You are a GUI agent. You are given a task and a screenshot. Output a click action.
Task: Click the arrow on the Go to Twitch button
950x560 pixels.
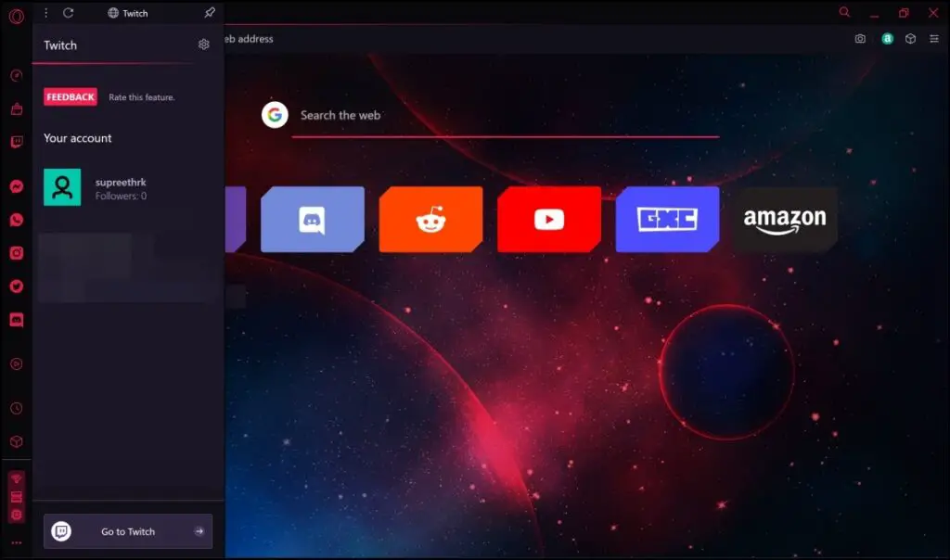point(199,531)
